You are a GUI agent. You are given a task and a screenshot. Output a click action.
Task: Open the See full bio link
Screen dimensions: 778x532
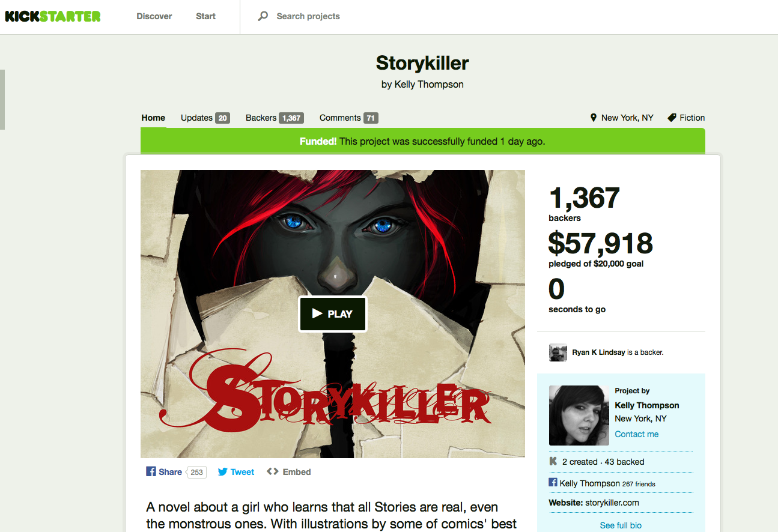pyautogui.click(x=621, y=525)
